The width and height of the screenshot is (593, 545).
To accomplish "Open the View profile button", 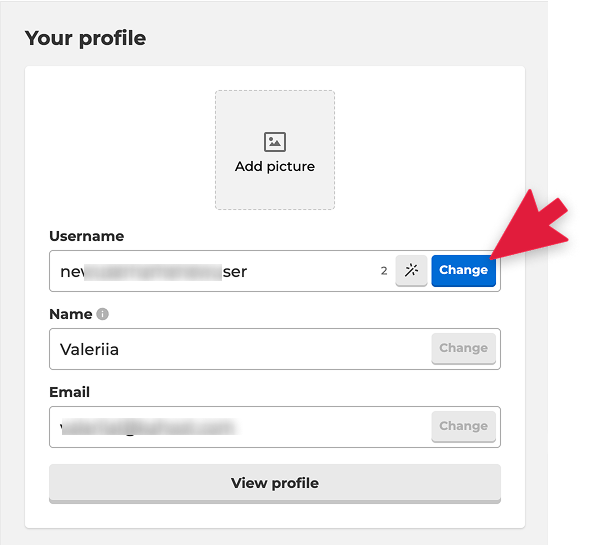I will [275, 484].
